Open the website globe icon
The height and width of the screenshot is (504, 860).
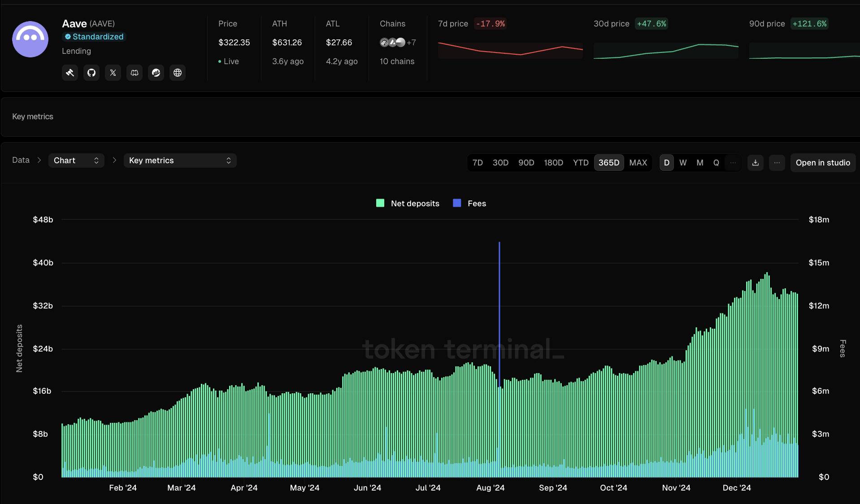(178, 73)
